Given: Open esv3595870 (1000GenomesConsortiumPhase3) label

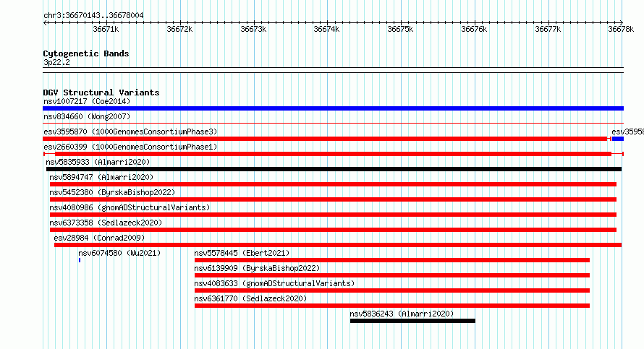Looking at the screenshot, I should point(130,132).
